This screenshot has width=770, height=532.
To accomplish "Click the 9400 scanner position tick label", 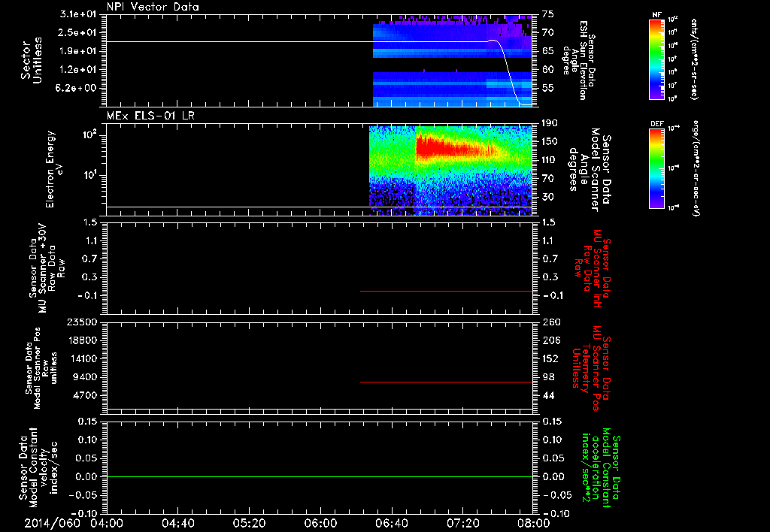I will pyautogui.click(x=85, y=377).
